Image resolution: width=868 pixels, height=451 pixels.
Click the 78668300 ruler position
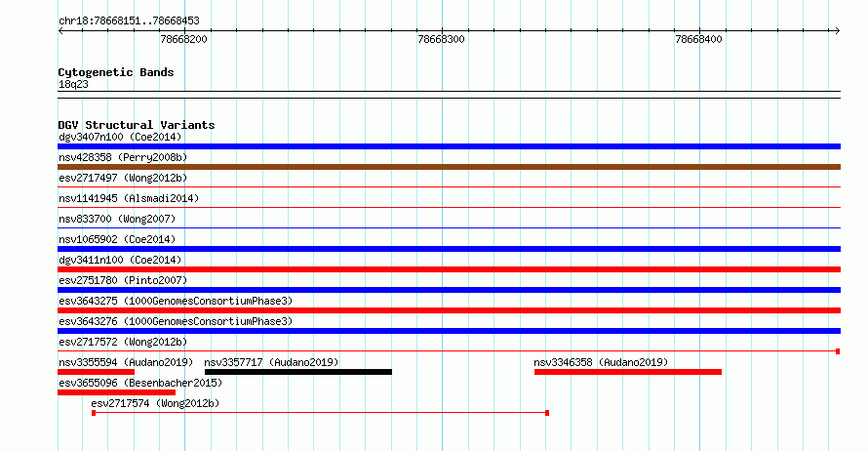click(x=441, y=39)
